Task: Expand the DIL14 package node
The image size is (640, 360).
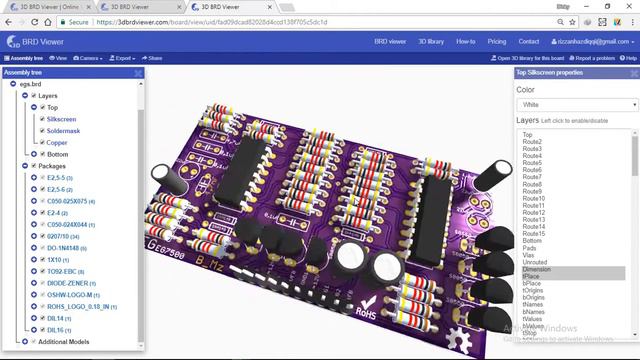Action: pos(34,318)
